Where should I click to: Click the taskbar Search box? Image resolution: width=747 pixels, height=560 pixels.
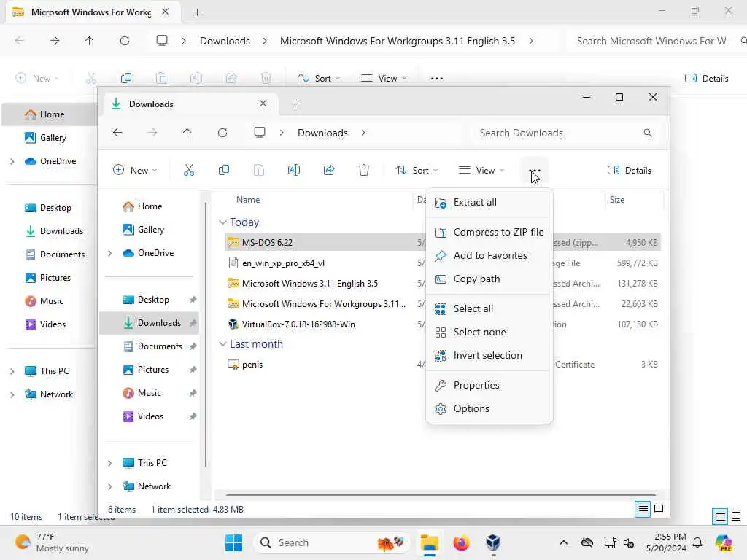[x=332, y=542]
